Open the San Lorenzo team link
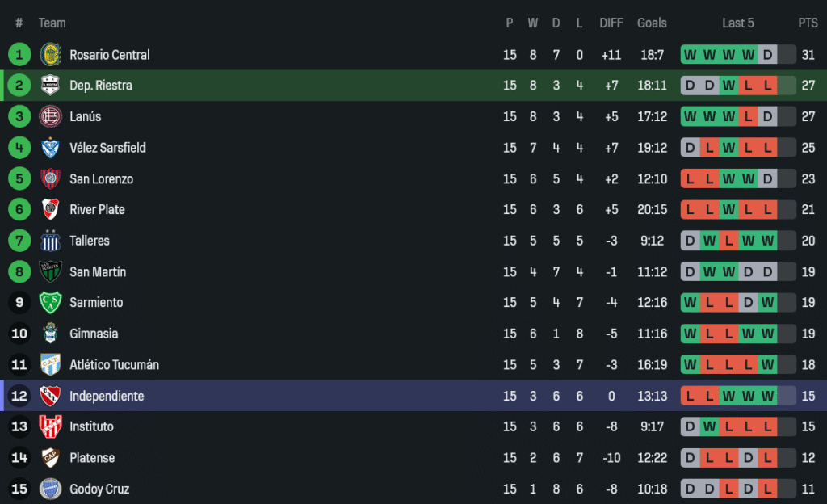 [101, 178]
